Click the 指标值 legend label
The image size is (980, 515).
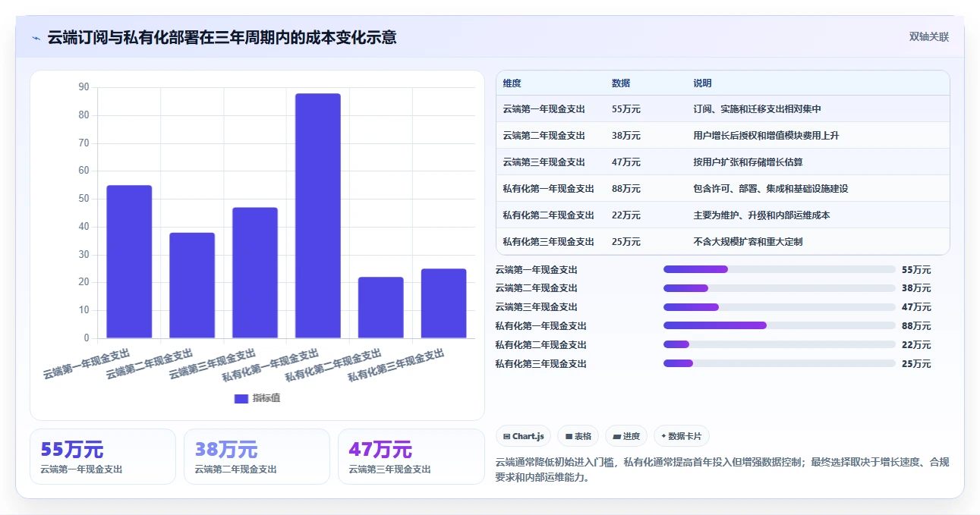click(x=266, y=399)
